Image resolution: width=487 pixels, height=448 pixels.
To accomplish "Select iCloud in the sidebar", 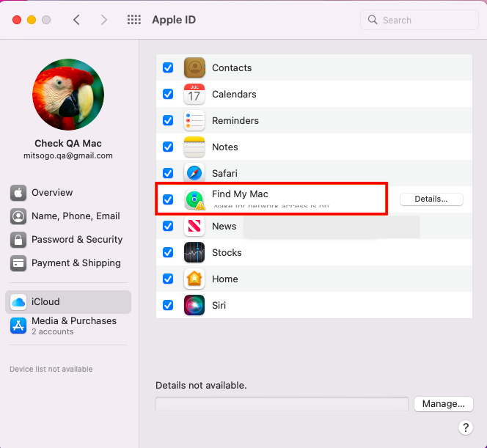I will coord(68,302).
